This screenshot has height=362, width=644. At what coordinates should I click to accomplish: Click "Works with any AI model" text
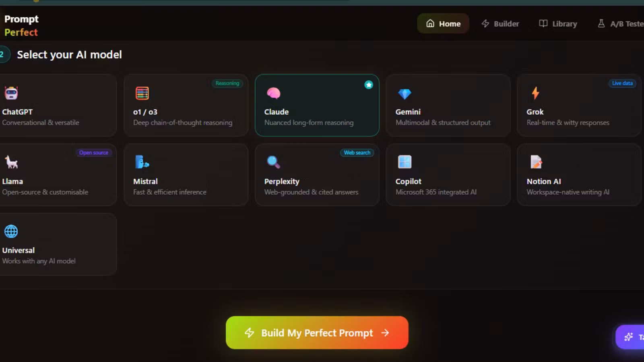tap(39, 261)
